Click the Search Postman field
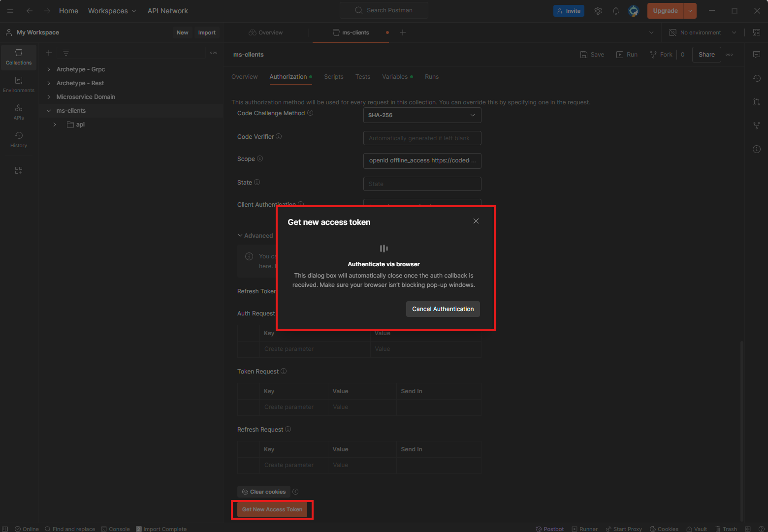The width and height of the screenshot is (768, 532). coord(384,10)
